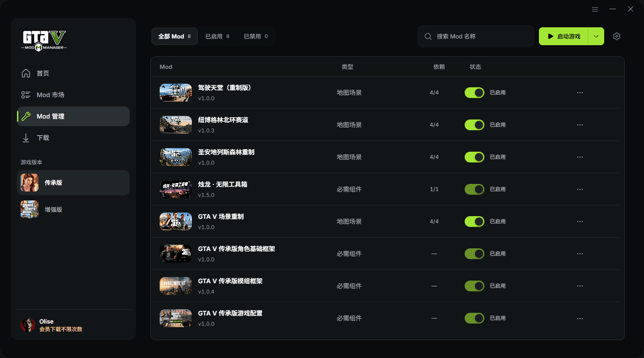Click the settings gear icon
644x358 pixels.
(617, 36)
